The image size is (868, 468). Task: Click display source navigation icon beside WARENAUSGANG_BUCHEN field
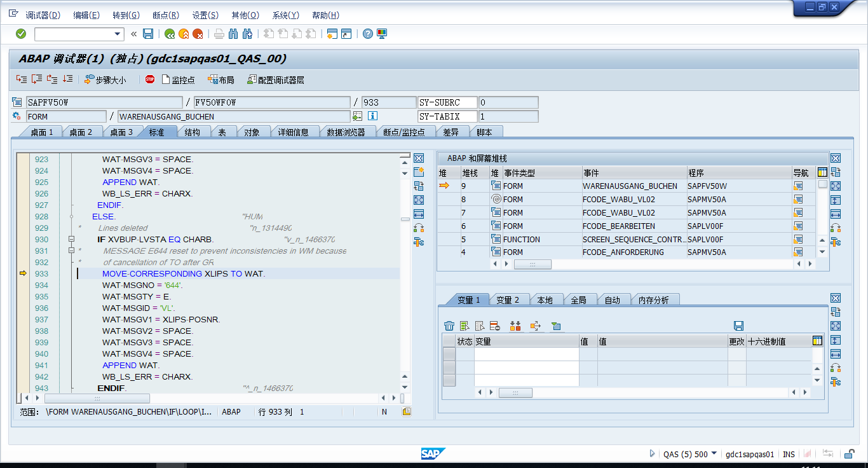pyautogui.click(x=358, y=116)
